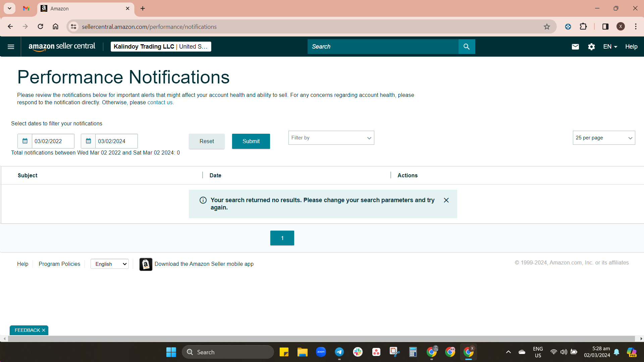Open the Calculator from the taskbar

pyautogui.click(x=413, y=352)
